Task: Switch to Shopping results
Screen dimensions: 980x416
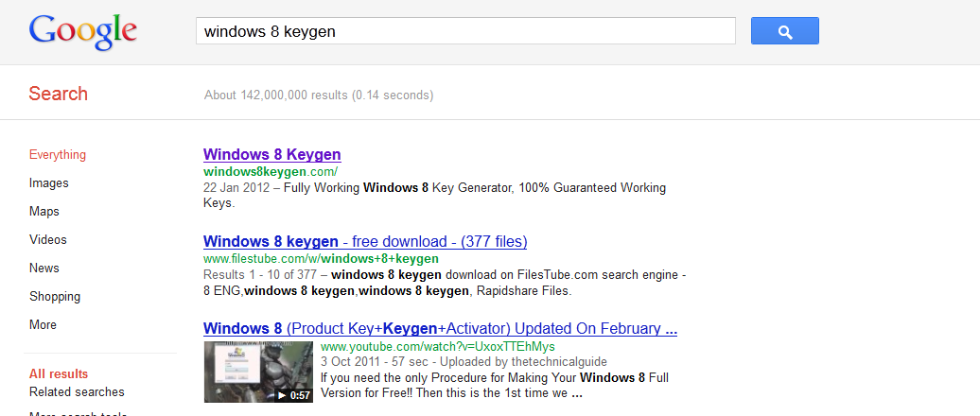Action: (x=55, y=297)
